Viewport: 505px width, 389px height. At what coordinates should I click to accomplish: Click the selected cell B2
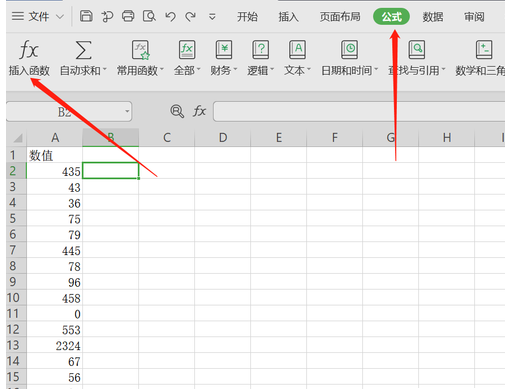tap(111, 171)
